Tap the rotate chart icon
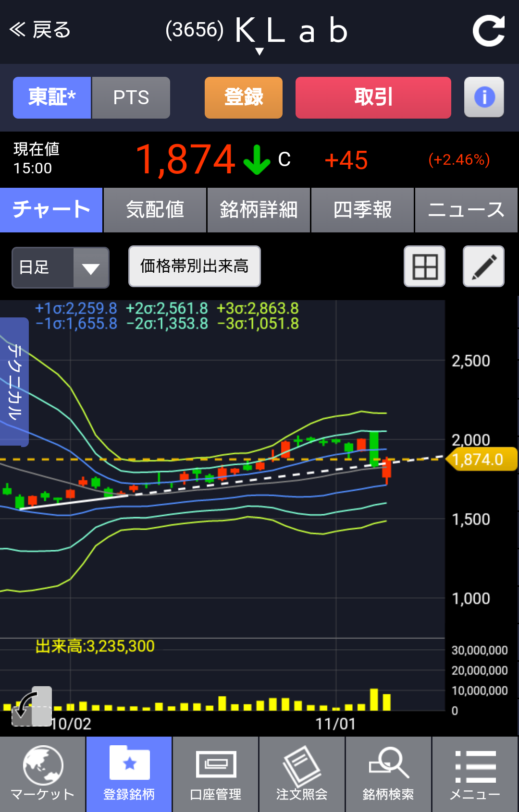This screenshot has height=812, width=519. [x=32, y=706]
